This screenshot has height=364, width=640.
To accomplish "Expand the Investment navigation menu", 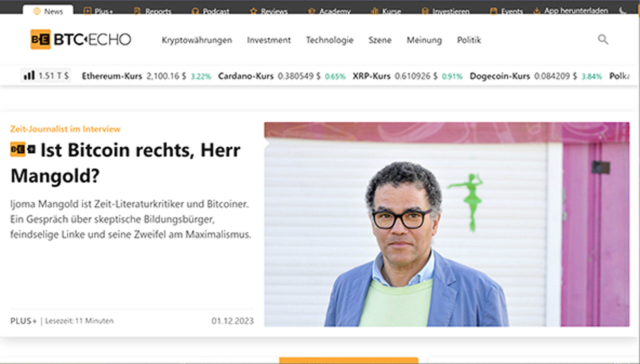I will point(269,40).
